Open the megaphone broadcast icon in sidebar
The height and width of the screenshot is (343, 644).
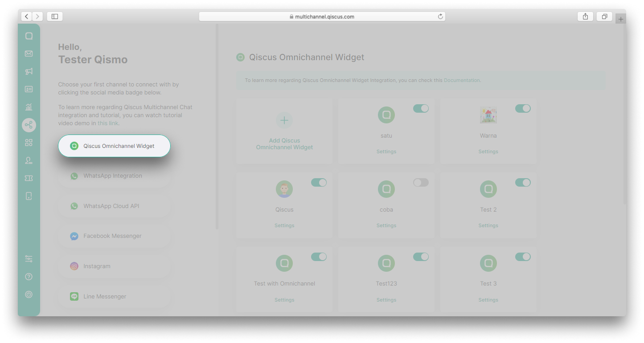pyautogui.click(x=29, y=72)
